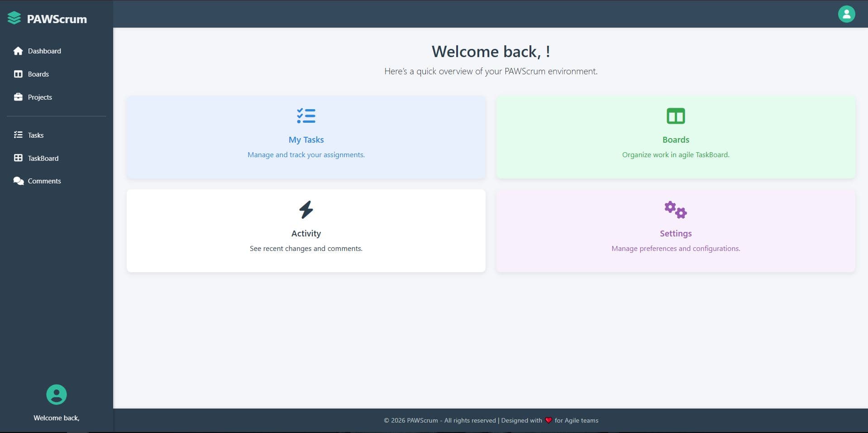
Task: Open the My Tasks card
Action: pyautogui.click(x=306, y=137)
